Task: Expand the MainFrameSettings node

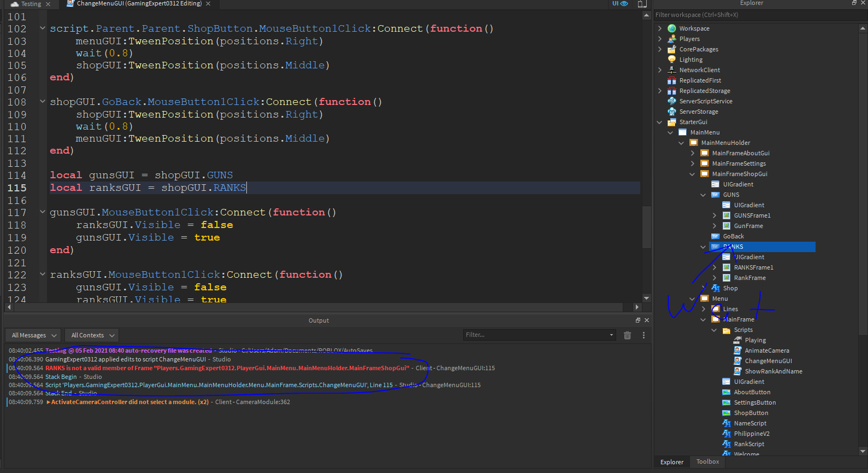Action: coord(693,163)
